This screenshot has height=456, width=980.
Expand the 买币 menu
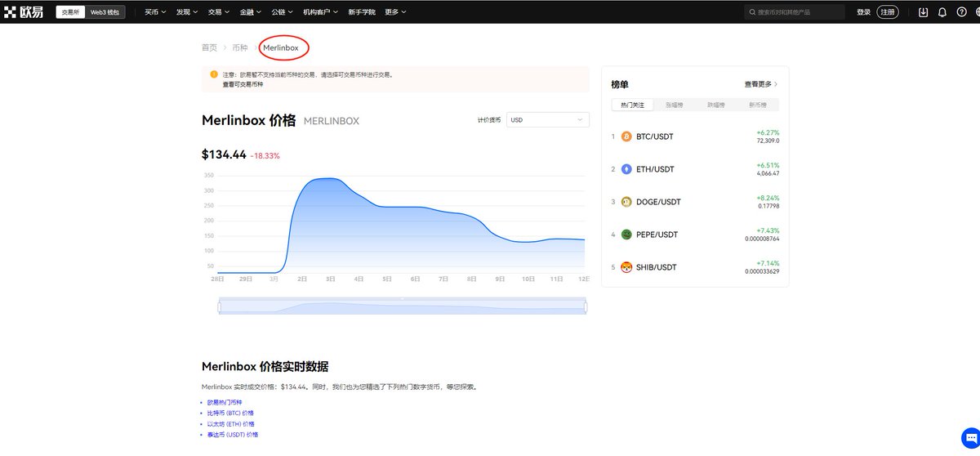coord(155,12)
